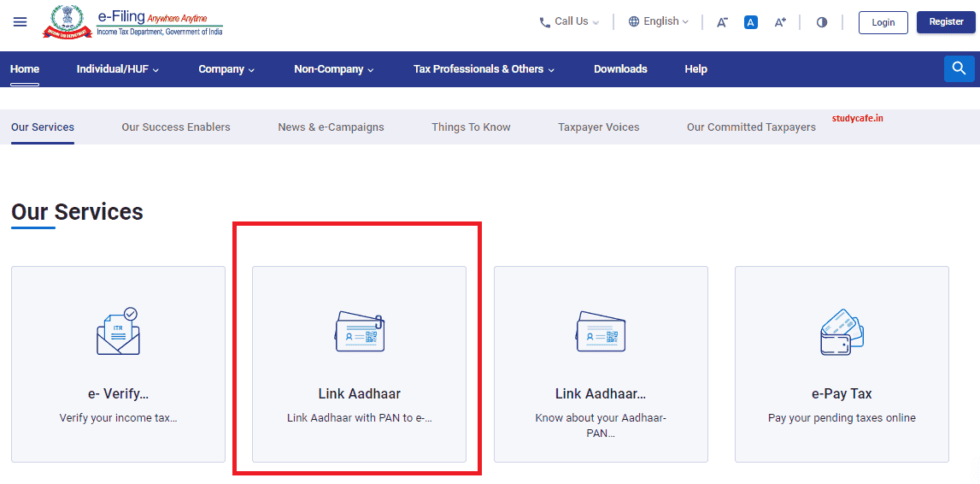Screen dimensions: 980x484
Task: Click the e-Filing Income Tax Department logo
Action: click(x=132, y=22)
